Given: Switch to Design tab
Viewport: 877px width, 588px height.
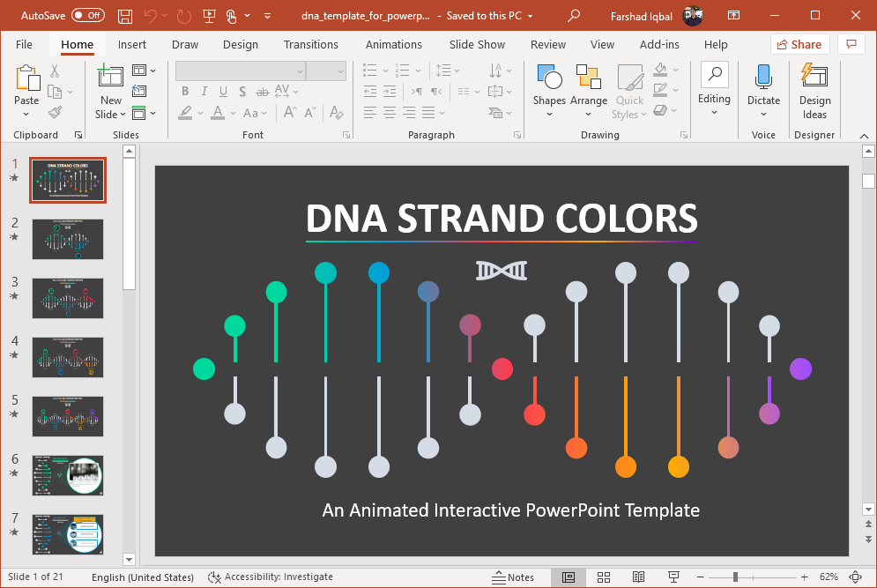Looking at the screenshot, I should (241, 44).
